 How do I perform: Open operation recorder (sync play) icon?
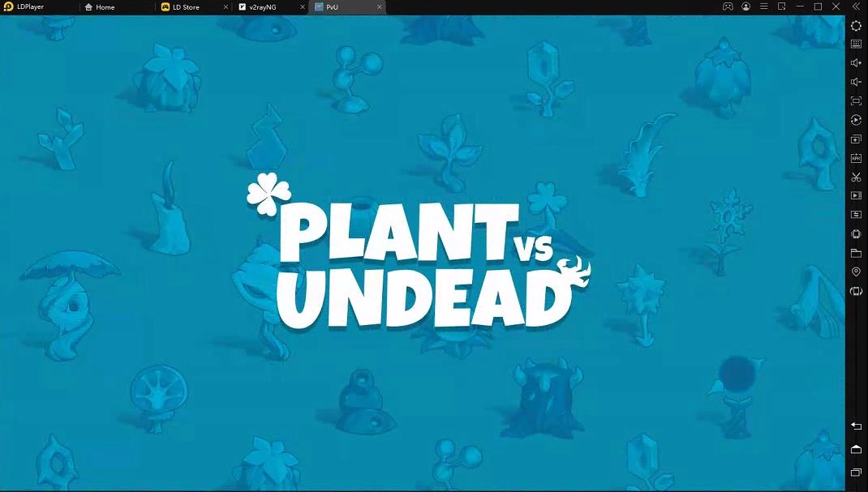[x=856, y=120]
